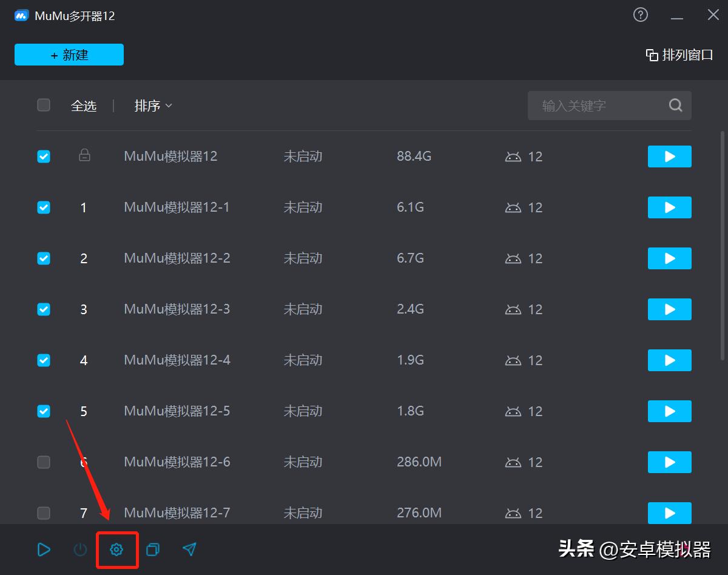Click the batch start arrow icon bottom-left
728x575 pixels.
click(44, 550)
